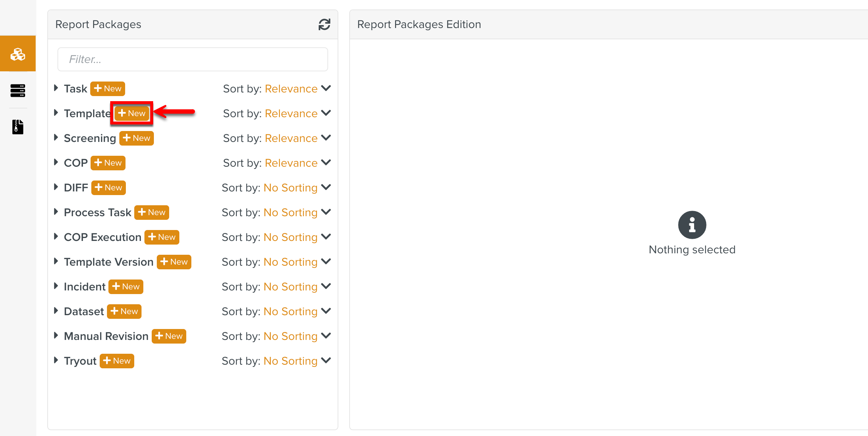
Task: Refresh the Report Packages list
Action: (324, 24)
